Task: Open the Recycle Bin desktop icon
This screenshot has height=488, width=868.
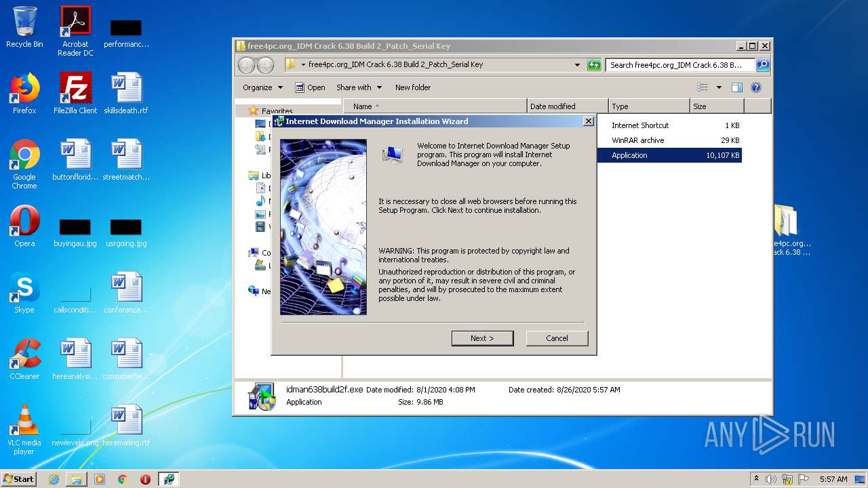Action: (x=24, y=27)
